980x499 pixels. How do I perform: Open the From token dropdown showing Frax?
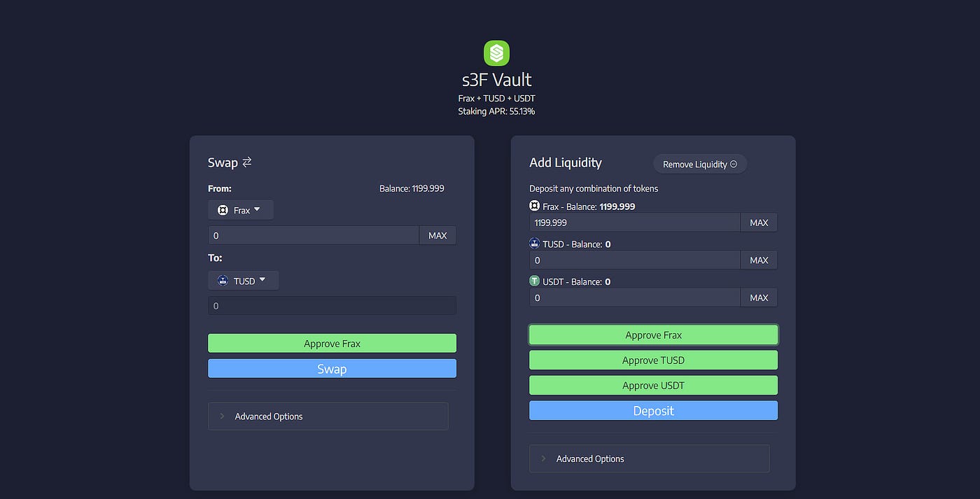pos(241,210)
